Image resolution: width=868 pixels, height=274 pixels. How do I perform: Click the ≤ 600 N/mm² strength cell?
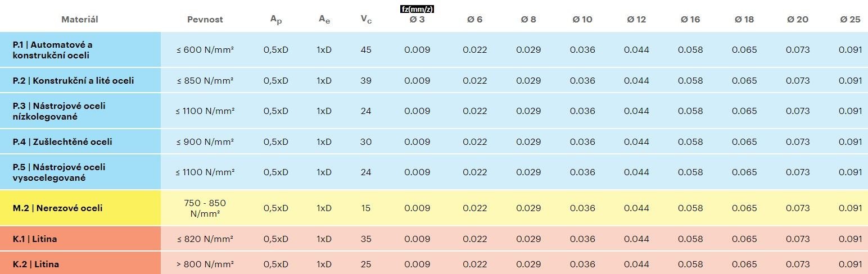pyautogui.click(x=205, y=50)
